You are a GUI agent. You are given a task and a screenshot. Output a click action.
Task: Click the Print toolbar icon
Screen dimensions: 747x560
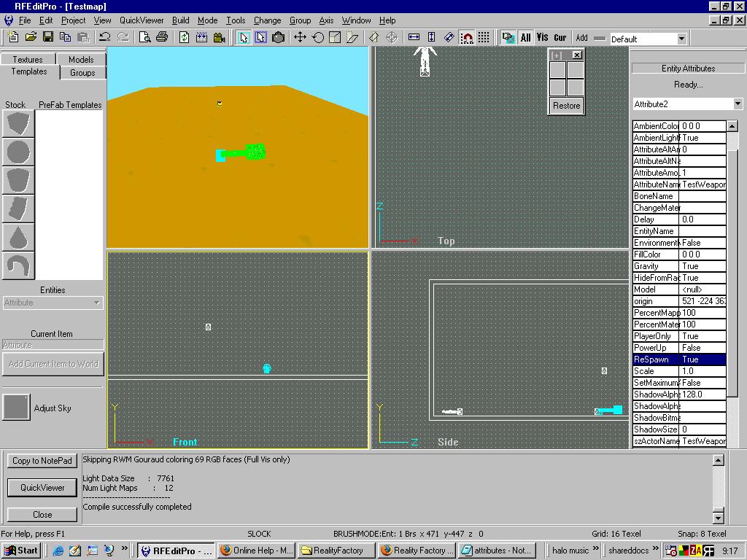162,37
